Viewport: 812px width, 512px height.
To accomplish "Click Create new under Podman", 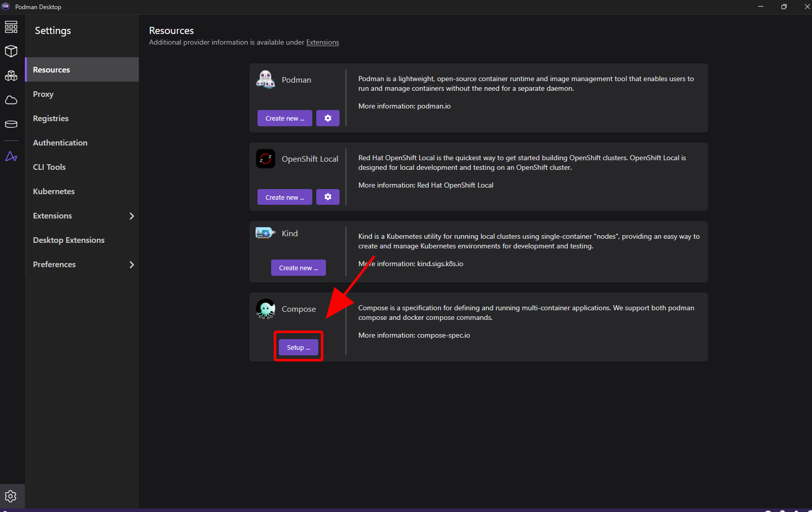I will (x=284, y=118).
